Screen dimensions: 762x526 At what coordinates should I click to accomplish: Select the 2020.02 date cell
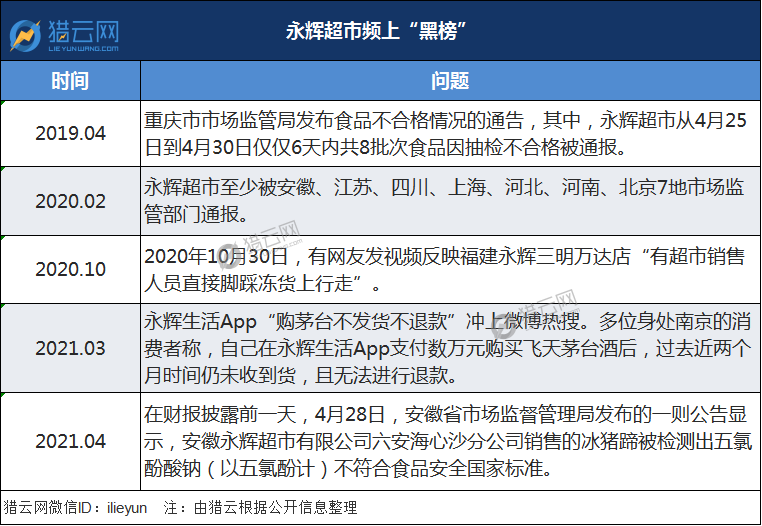point(70,201)
